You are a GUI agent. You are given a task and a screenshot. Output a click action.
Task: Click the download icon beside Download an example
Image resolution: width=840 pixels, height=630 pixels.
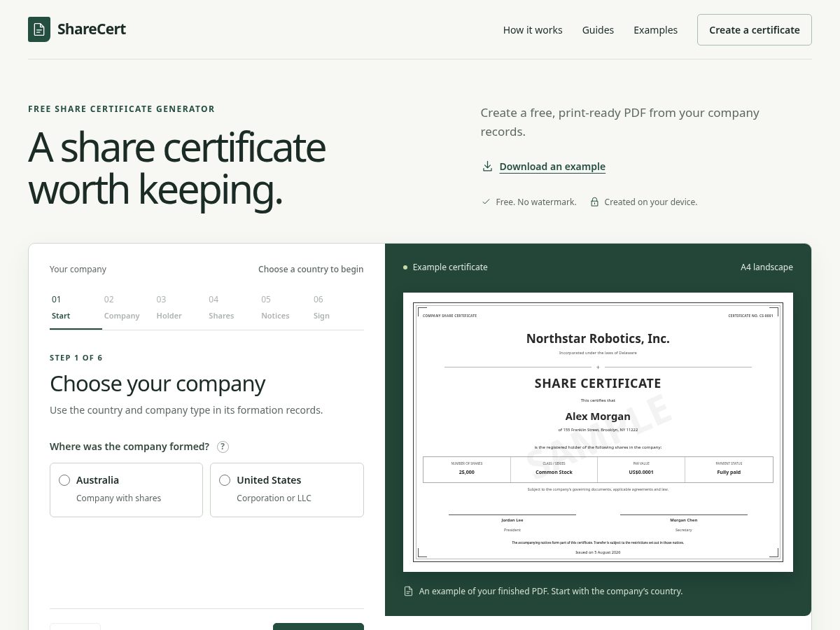[487, 166]
